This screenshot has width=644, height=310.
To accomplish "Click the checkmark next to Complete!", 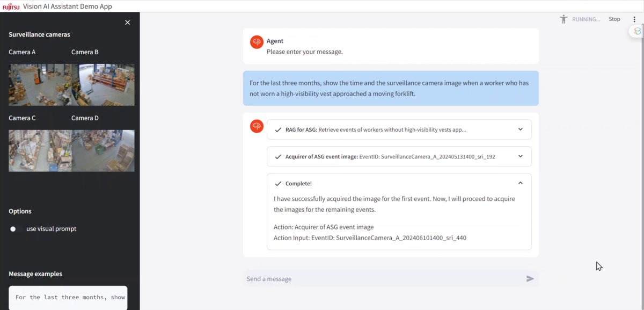I will 278,184.
